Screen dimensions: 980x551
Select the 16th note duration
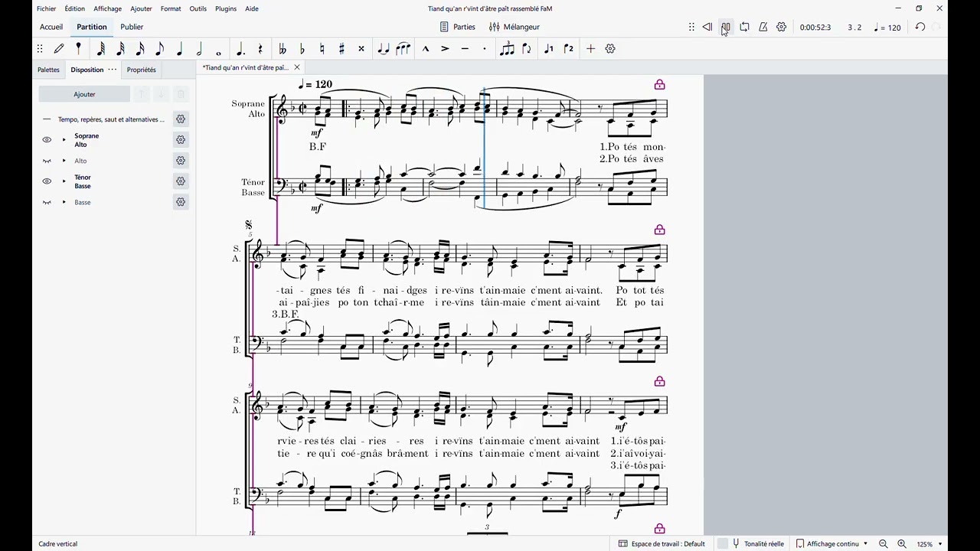click(x=140, y=48)
